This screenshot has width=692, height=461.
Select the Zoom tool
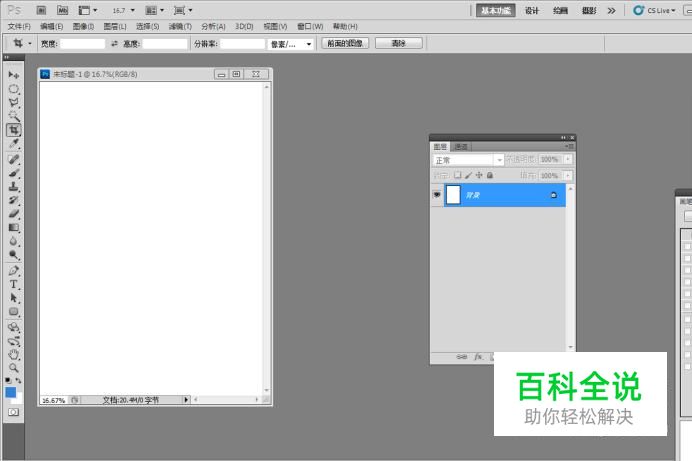pos(14,367)
